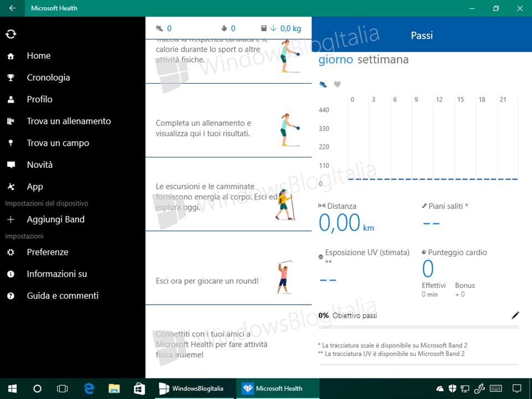Open the 'Esci ora per giocare un round' card
This screenshot has height=399, width=532.
tap(228, 268)
